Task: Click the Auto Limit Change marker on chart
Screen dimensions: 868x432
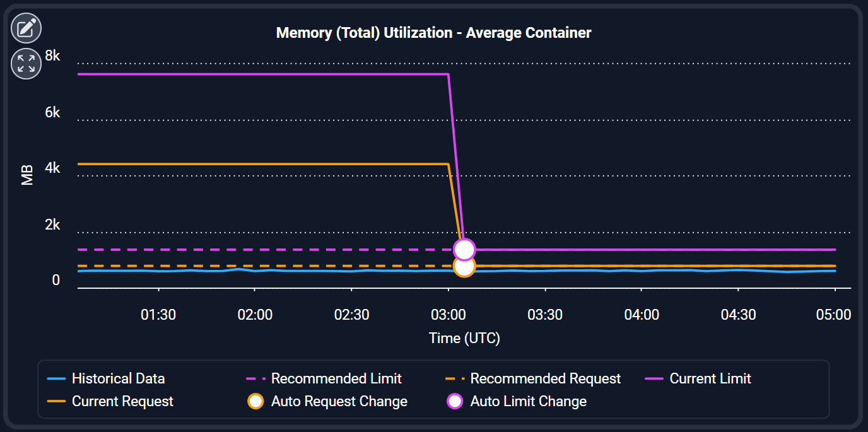Action: point(464,250)
